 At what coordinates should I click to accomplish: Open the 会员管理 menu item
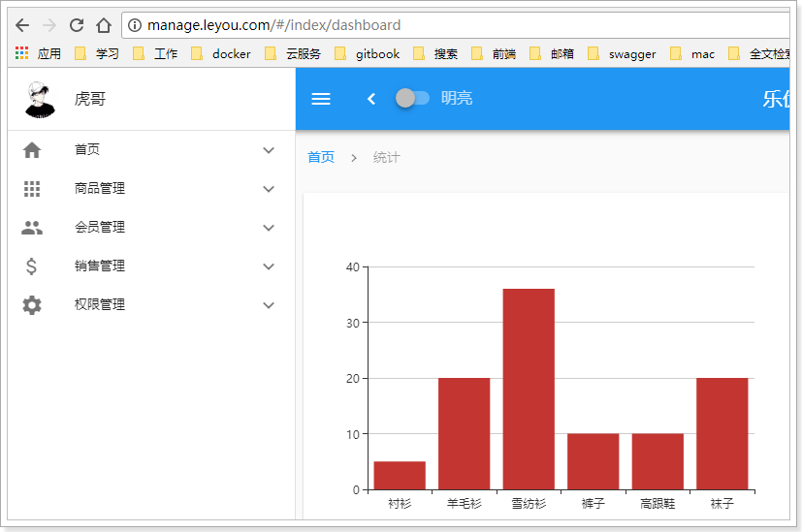[100, 228]
